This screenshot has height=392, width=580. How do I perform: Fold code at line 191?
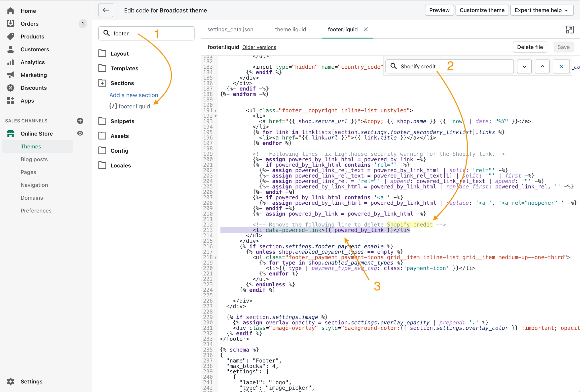point(215,111)
